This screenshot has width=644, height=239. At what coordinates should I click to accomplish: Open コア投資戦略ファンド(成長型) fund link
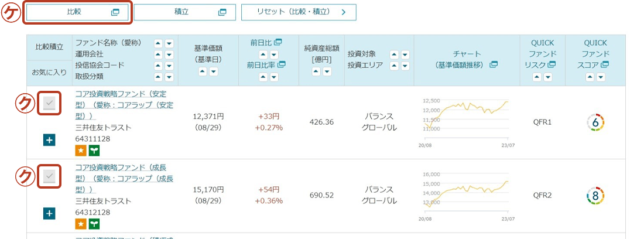click(x=125, y=179)
